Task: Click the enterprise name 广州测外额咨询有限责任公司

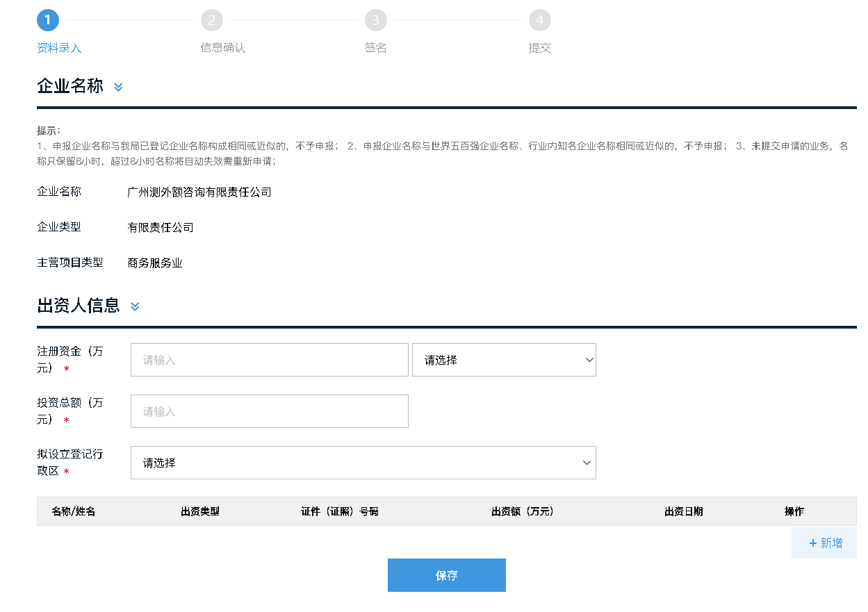Action: pos(199,192)
